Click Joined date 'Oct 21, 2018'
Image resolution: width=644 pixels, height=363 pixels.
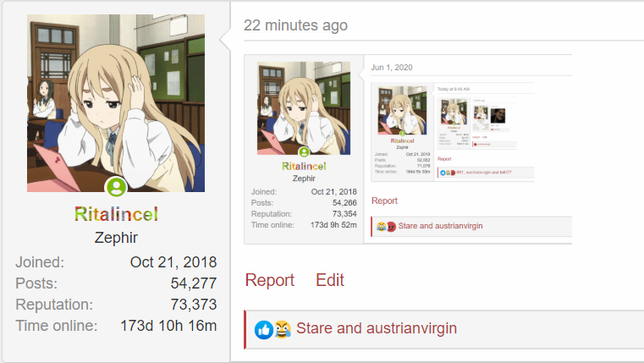click(173, 262)
